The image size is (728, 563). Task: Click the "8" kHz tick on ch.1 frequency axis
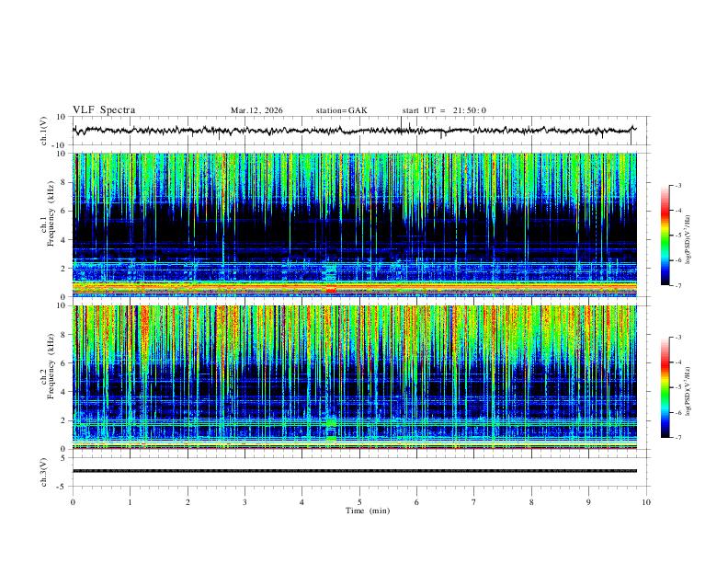[63, 182]
